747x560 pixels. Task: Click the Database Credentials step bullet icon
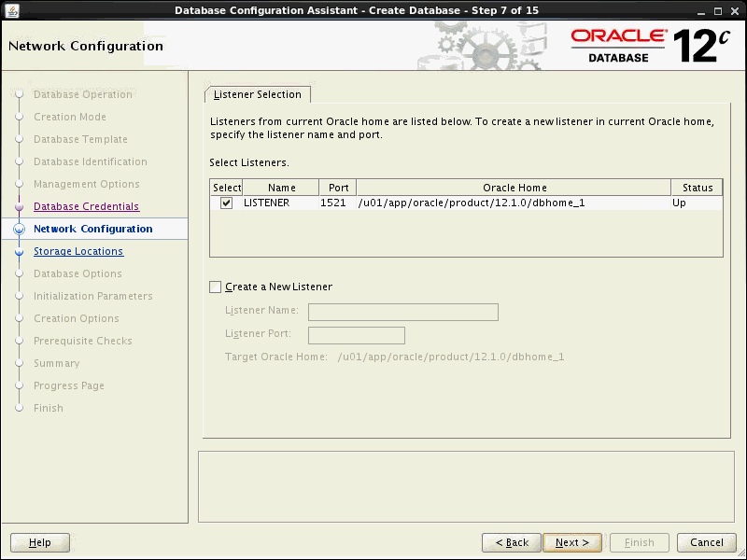pos(19,206)
